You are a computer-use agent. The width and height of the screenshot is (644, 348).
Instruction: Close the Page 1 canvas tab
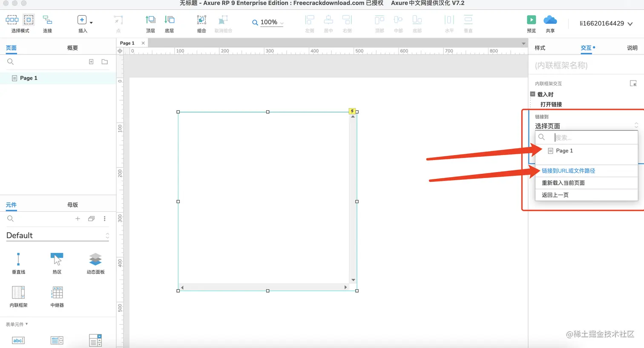tap(143, 43)
